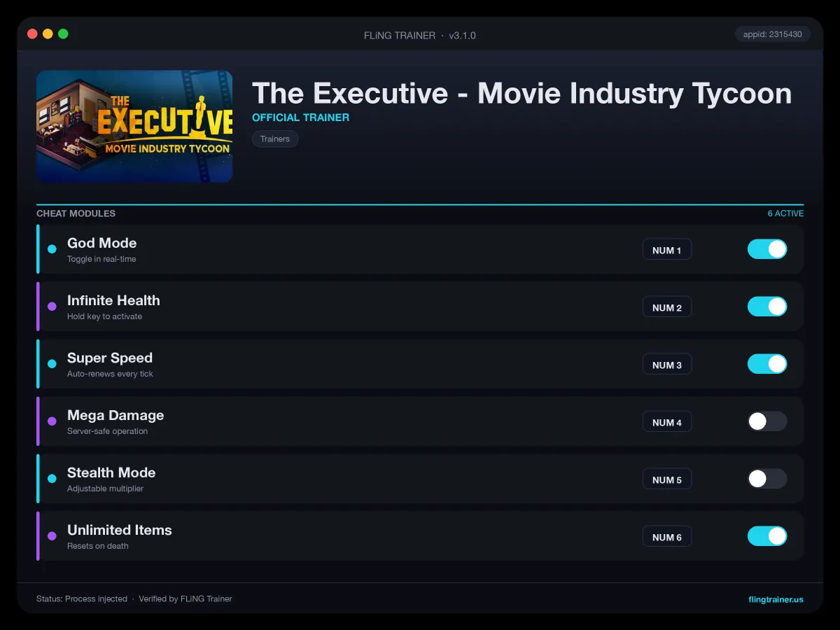Click the 6 ACTIVE counter label
Screen dimensions: 840x630
785,213
